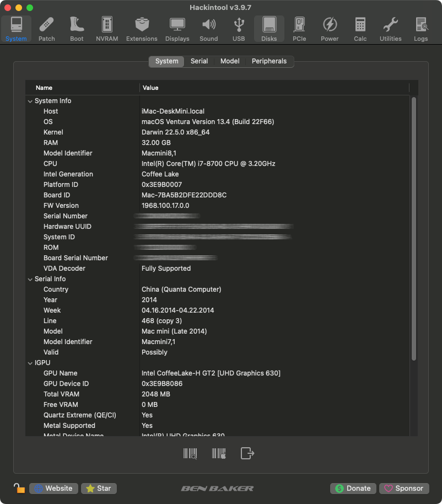This screenshot has height=504, width=442.
Task: Select the Free VRAM row
Action: coord(218,405)
